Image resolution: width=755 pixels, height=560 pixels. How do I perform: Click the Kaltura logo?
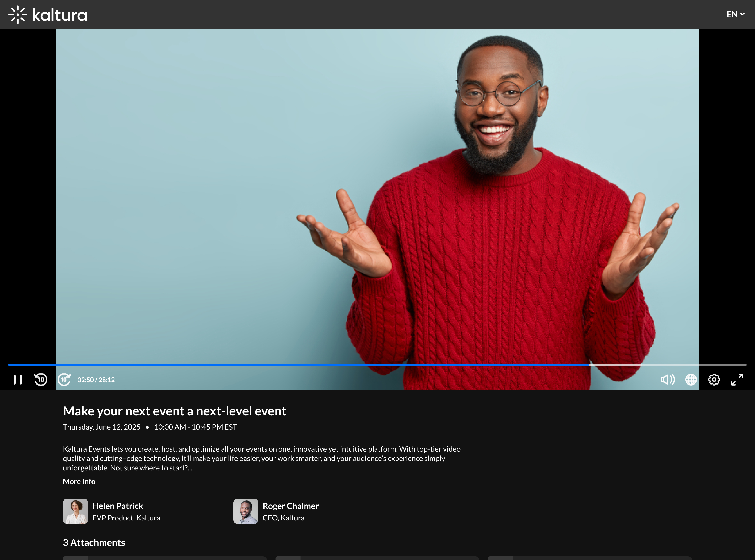(x=48, y=15)
